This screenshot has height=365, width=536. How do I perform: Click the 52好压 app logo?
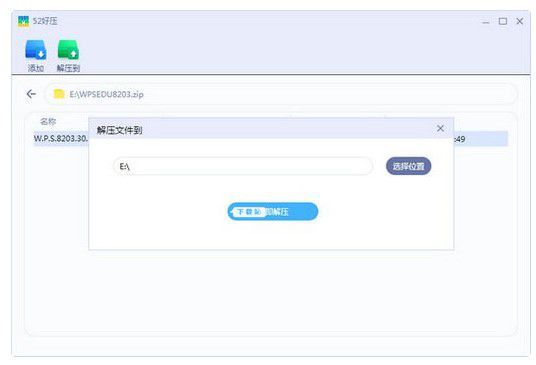(23, 21)
